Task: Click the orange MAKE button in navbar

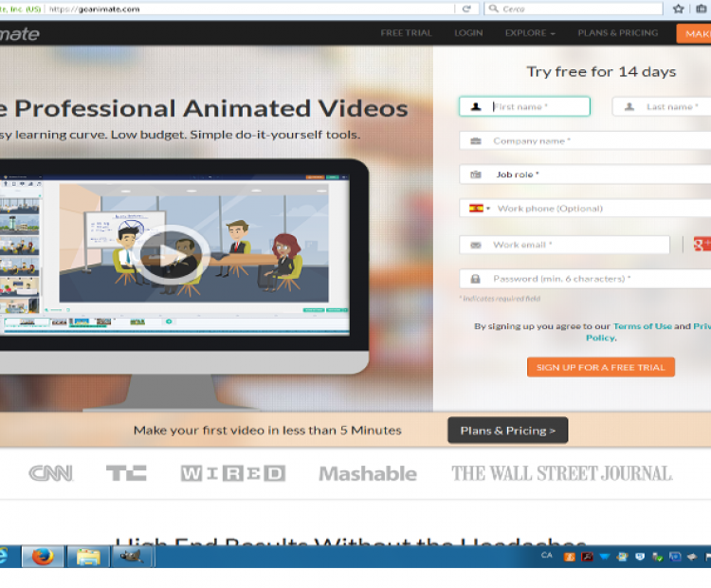Action: pos(694,33)
